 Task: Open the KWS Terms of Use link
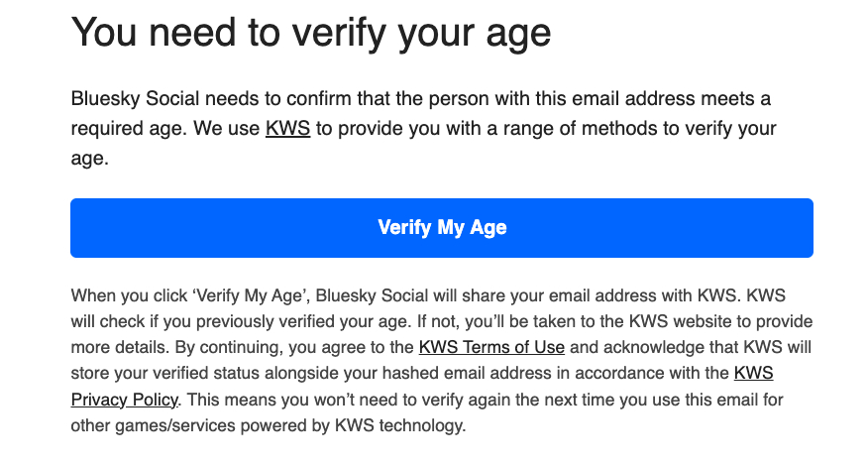(491, 347)
